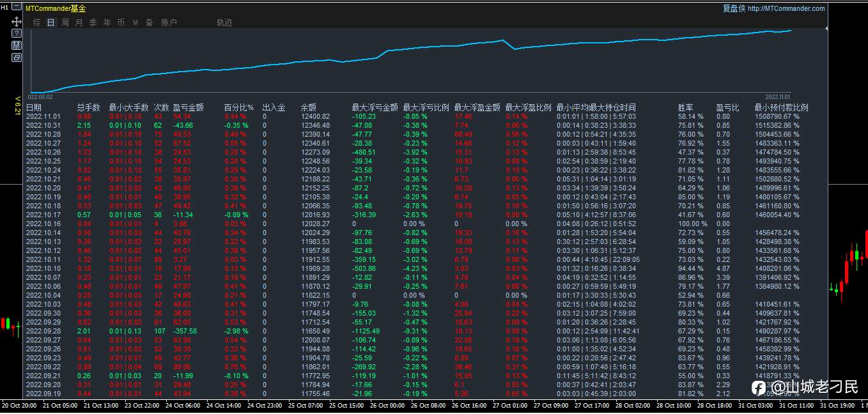Click the 最大浮盈比例 column header

click(x=529, y=107)
